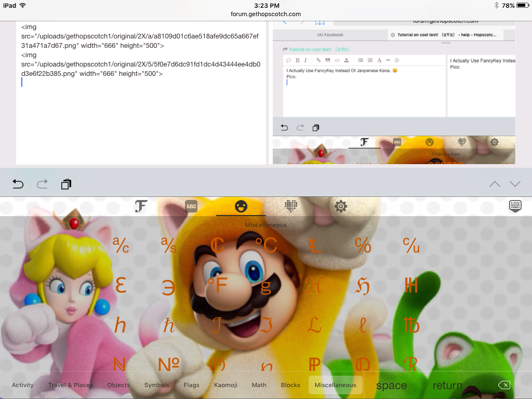Insert the double-struck P symbol
Screen dimensions: 532x399
(x=314, y=364)
